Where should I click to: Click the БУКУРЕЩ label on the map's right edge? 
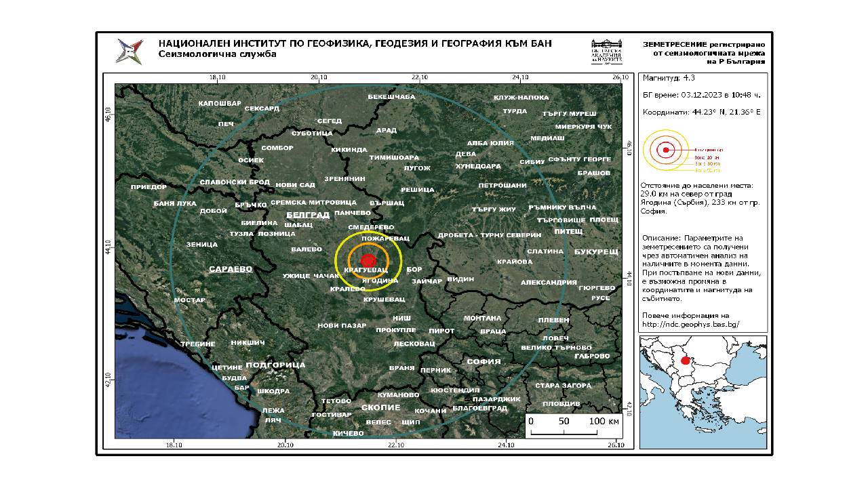click(x=596, y=252)
